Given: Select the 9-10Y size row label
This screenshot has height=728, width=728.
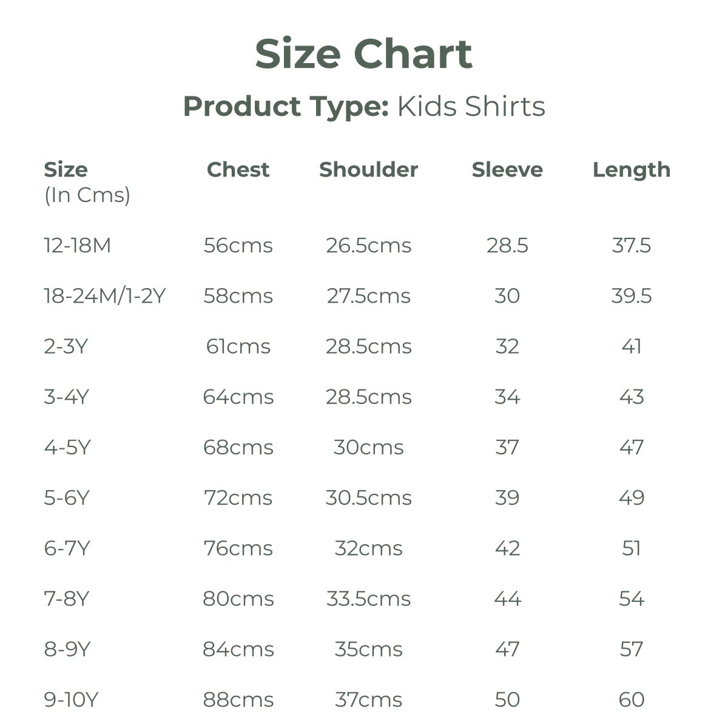Looking at the screenshot, I should coord(71,699).
